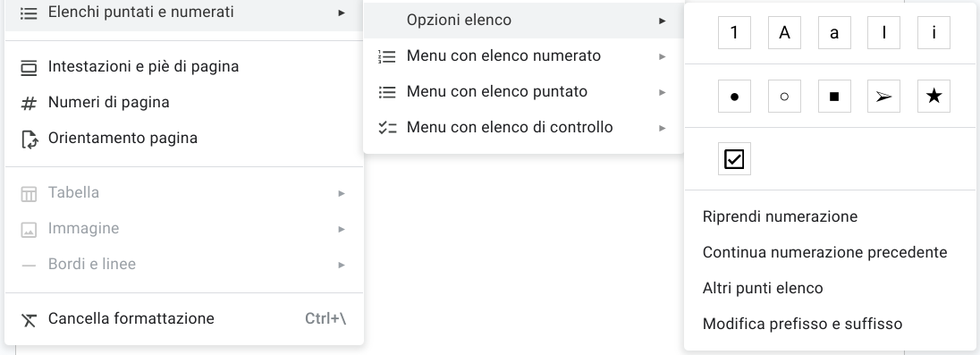Choose the uppercase "A" list style
Image resolution: width=980 pixels, height=355 pixels.
point(784,32)
